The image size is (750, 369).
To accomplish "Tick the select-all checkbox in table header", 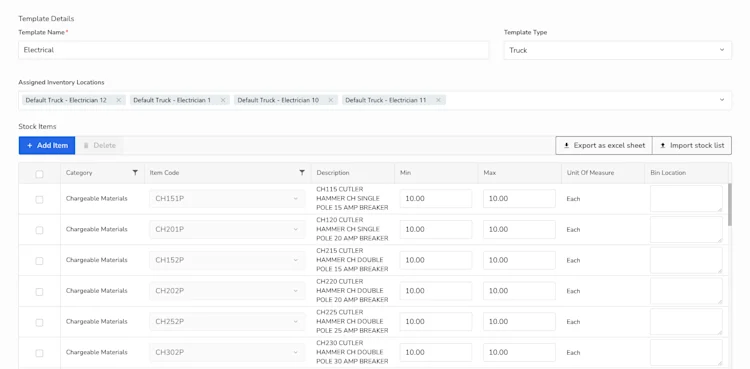I will [x=39, y=175].
